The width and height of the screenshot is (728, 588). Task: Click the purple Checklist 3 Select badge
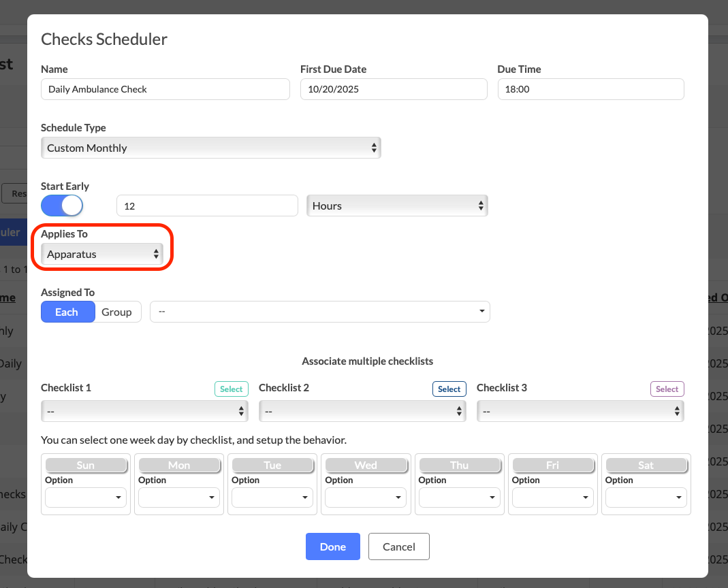click(667, 389)
